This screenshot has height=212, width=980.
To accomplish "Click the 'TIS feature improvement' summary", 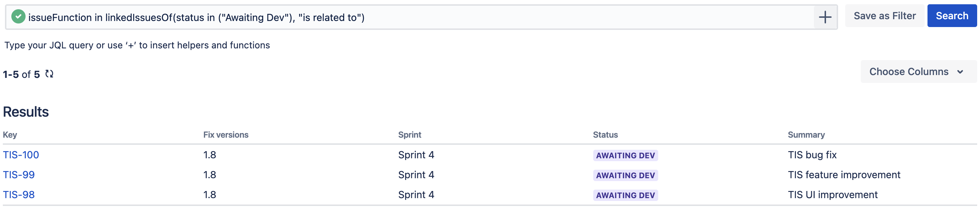I will click(843, 175).
